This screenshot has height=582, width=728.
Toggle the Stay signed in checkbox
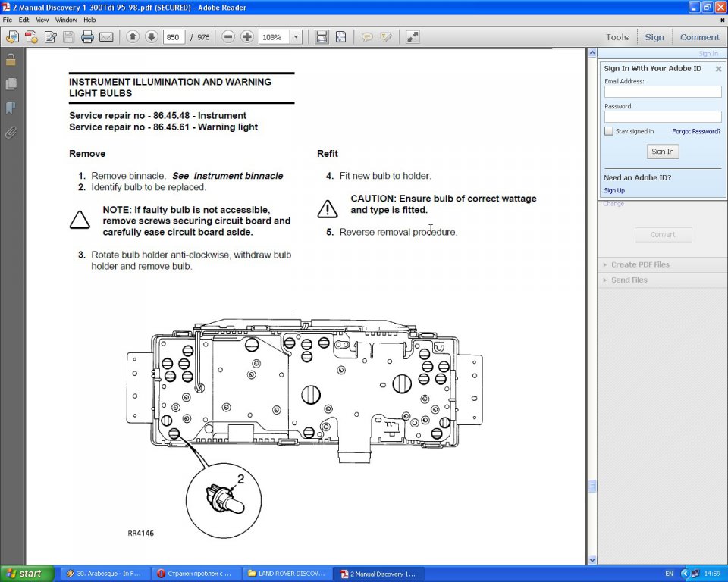[x=609, y=131]
